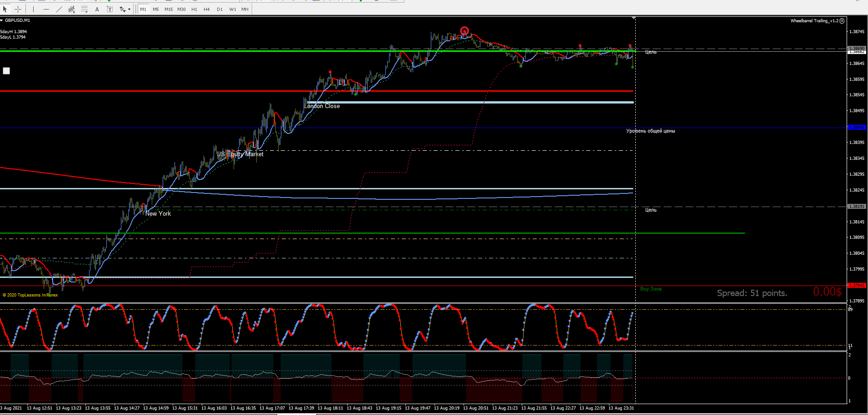Select the Fibonacci Retracement tool
Viewport: 868px width, 415px height.
pos(84,9)
